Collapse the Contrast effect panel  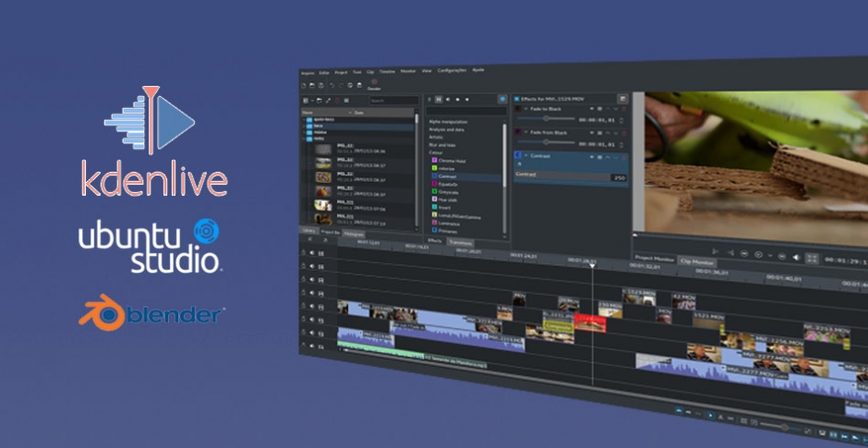pyautogui.click(x=526, y=155)
